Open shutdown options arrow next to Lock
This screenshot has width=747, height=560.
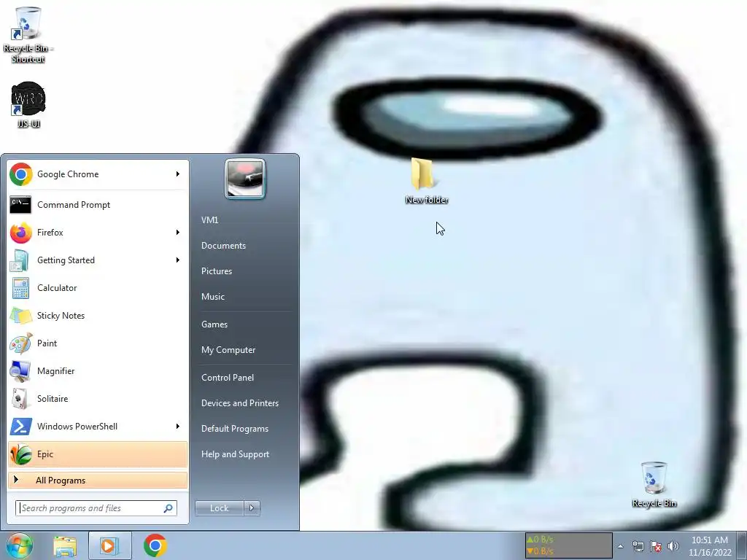(x=252, y=508)
